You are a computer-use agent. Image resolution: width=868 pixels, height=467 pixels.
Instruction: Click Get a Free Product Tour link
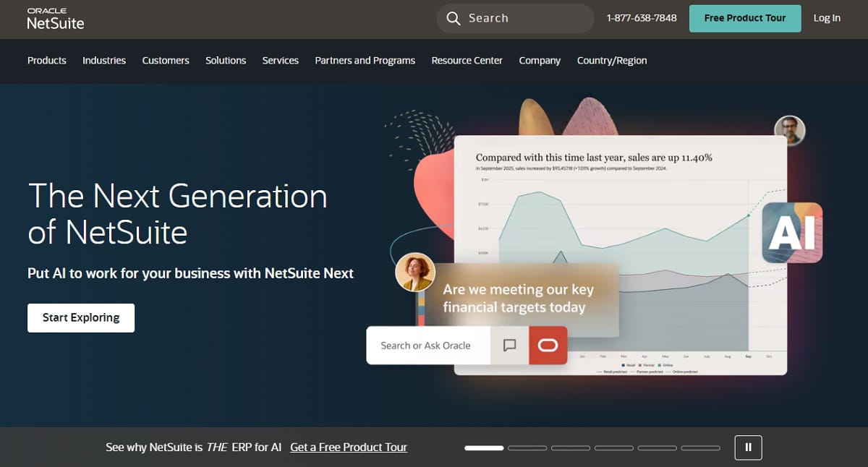(349, 447)
